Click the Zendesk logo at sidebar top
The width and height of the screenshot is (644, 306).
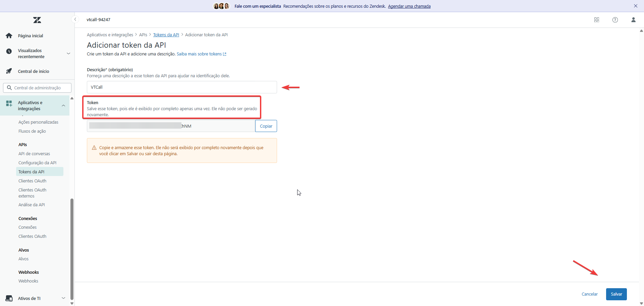(x=37, y=20)
